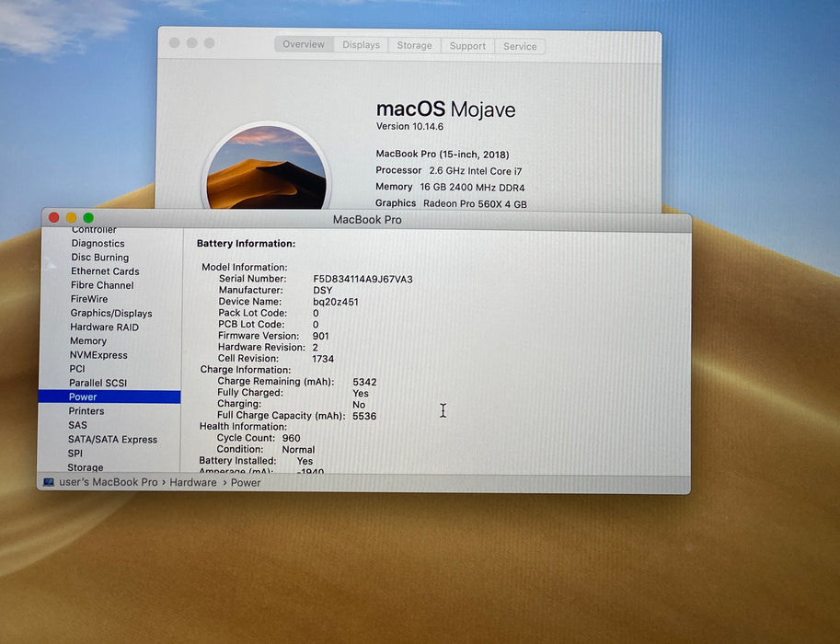Click the Firmware Version value 901

pos(320,336)
